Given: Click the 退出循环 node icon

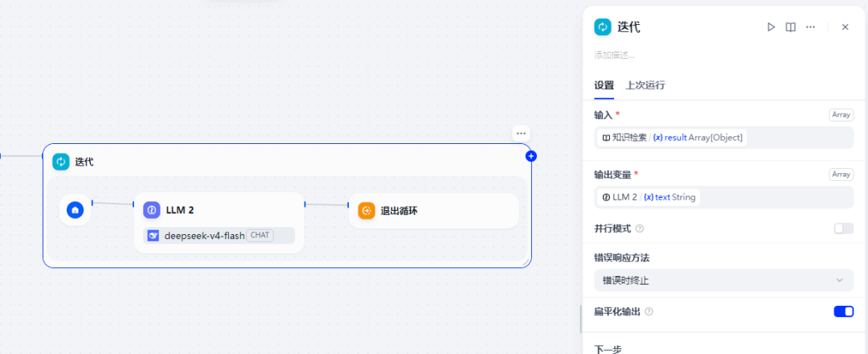Looking at the screenshot, I should (366, 211).
